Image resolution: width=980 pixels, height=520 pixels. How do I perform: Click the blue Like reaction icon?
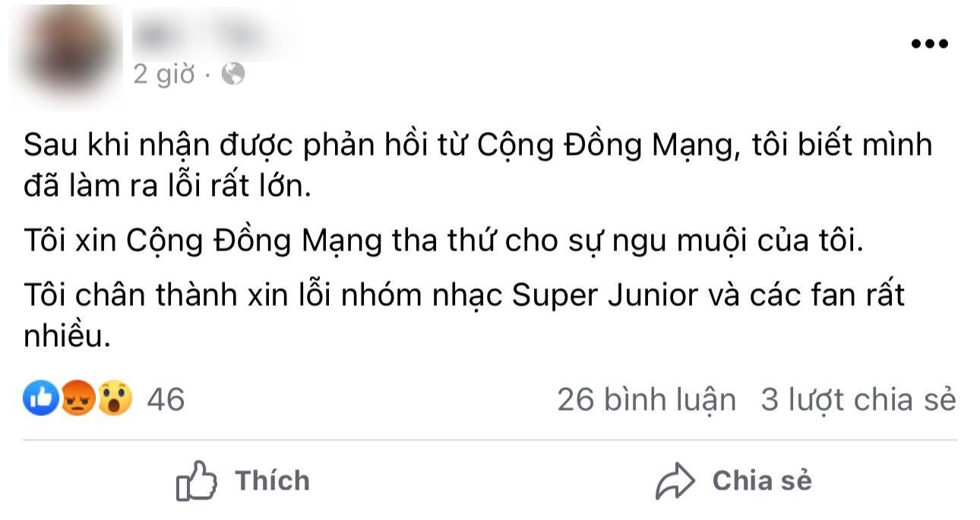[41, 398]
